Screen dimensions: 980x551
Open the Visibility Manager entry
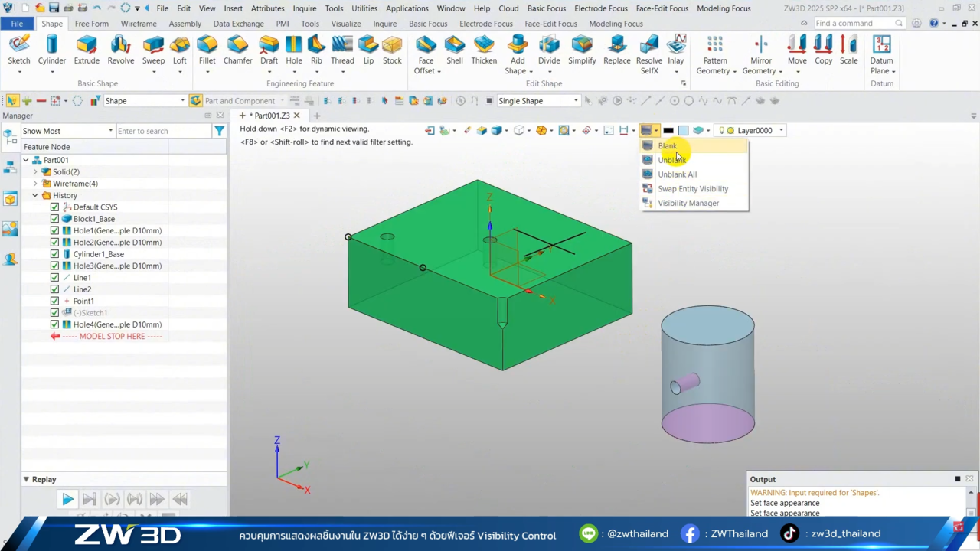click(x=688, y=204)
